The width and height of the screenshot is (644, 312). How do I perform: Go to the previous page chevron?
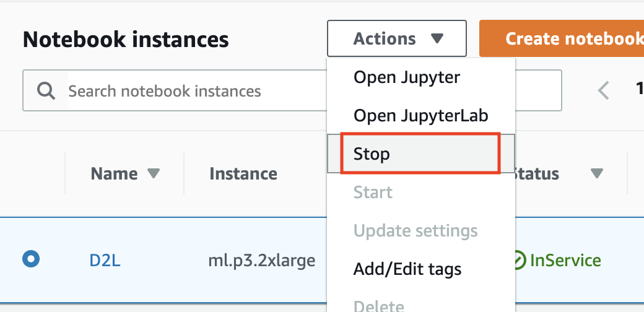click(604, 91)
